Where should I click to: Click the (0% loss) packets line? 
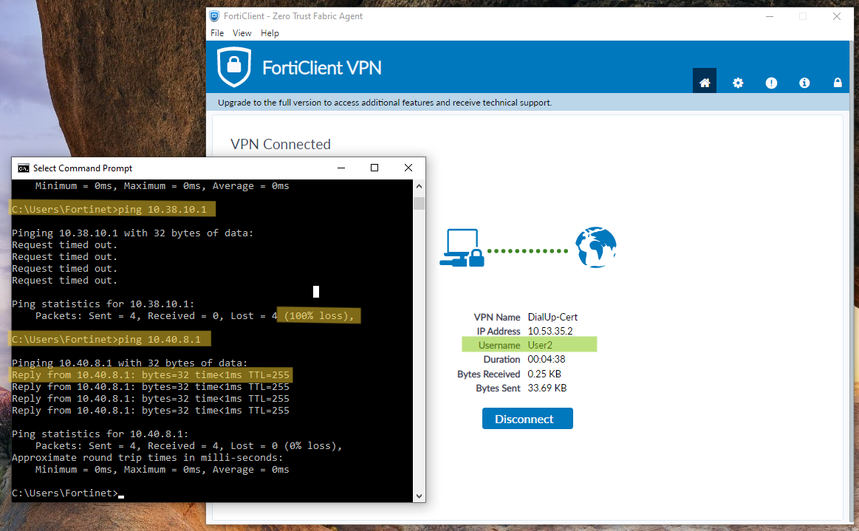click(188, 446)
